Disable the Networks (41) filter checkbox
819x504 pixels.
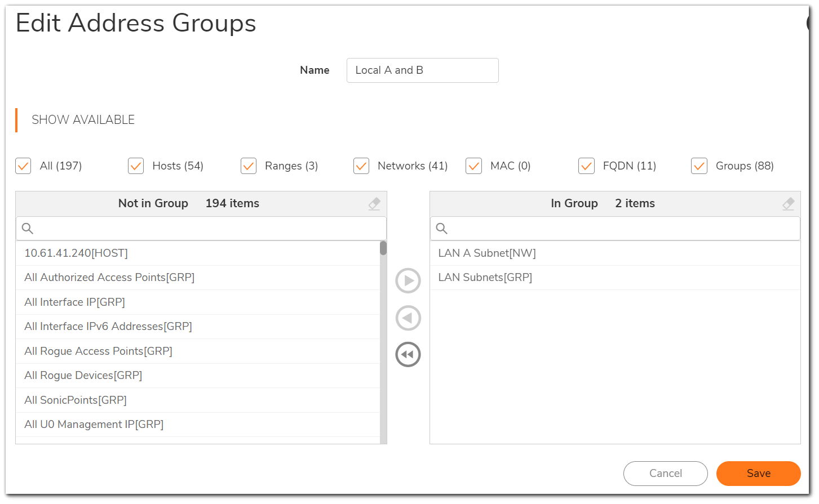[x=361, y=166]
